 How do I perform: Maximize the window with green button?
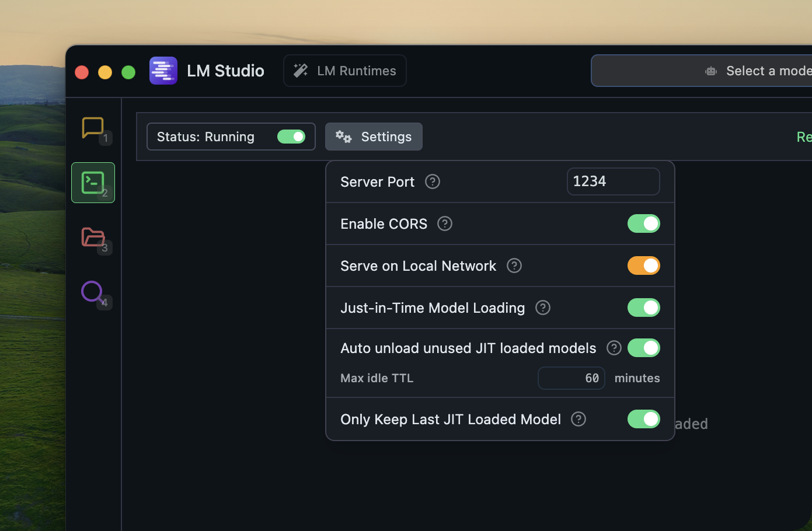click(128, 72)
